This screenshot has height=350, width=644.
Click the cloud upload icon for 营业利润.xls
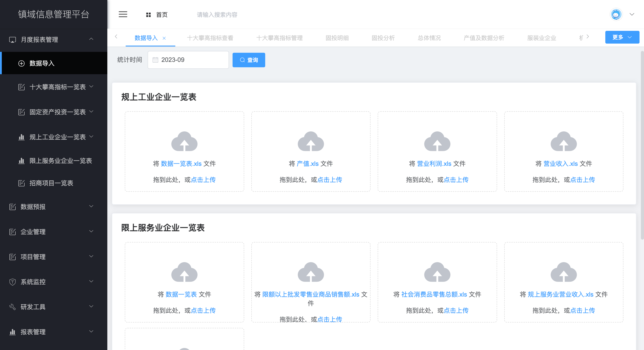coord(437,141)
